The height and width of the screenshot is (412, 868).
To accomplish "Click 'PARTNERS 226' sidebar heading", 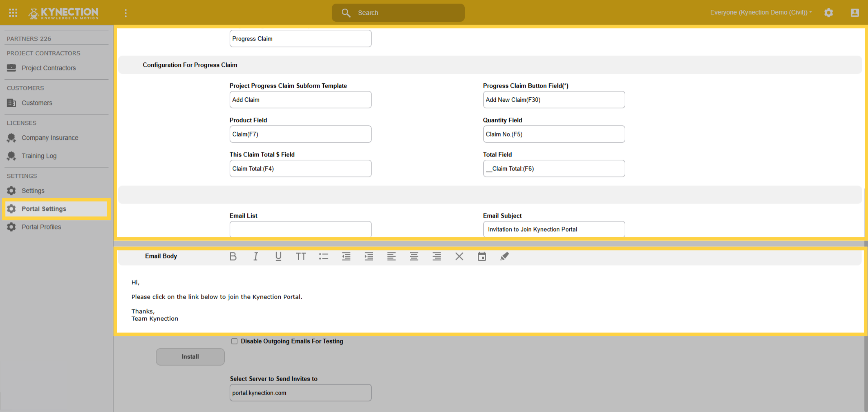I will pyautogui.click(x=29, y=38).
